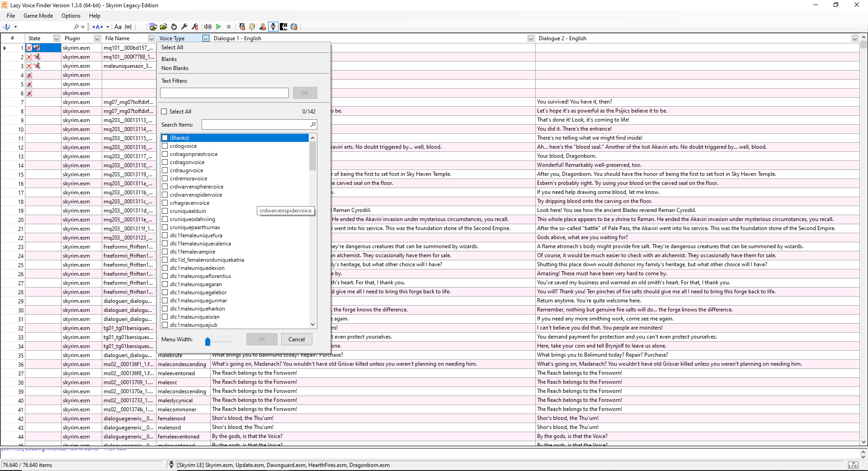This screenshot has height=471, width=868.
Task: Open the Dialogue 1 - English filter dropdown
Action: [x=531, y=38]
